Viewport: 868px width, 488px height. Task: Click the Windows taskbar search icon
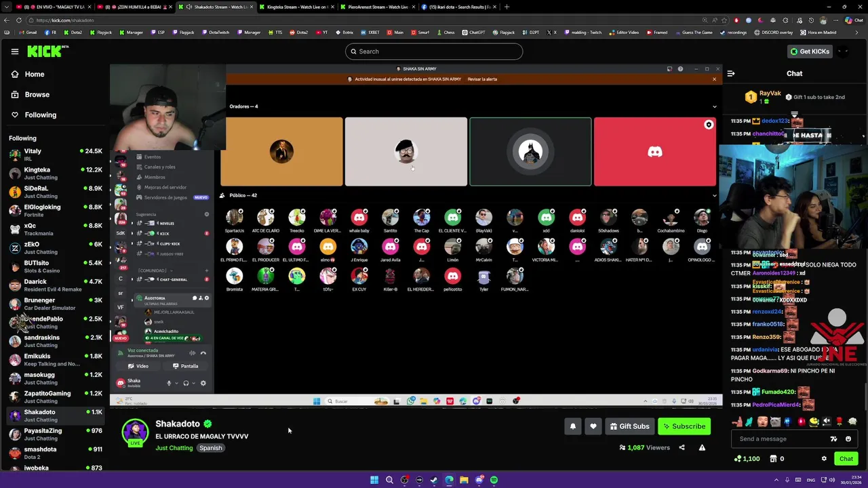[x=389, y=480]
